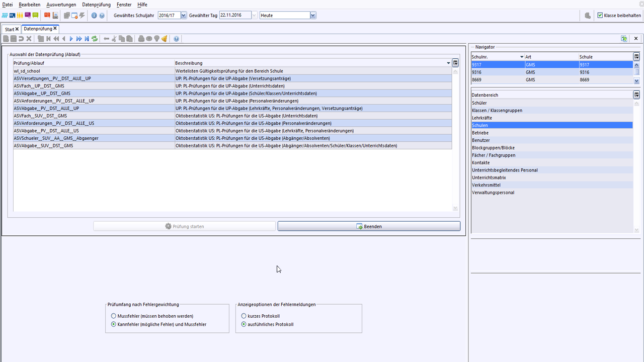Jump to the first record icon

(x=48, y=39)
